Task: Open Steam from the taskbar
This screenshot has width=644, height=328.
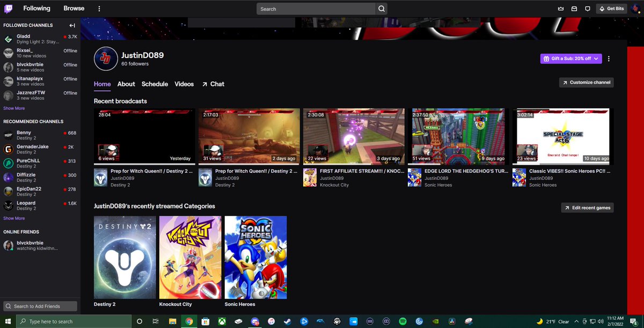Action: 288,321
